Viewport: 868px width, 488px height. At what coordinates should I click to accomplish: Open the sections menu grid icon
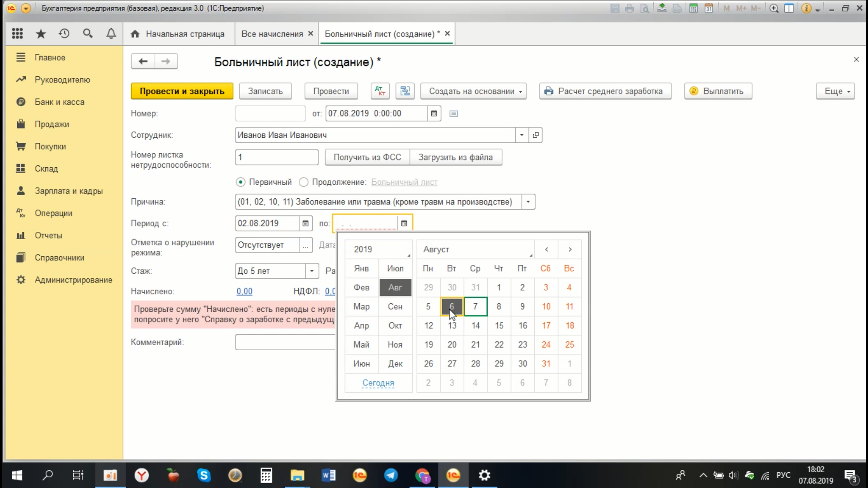pyautogui.click(x=17, y=33)
